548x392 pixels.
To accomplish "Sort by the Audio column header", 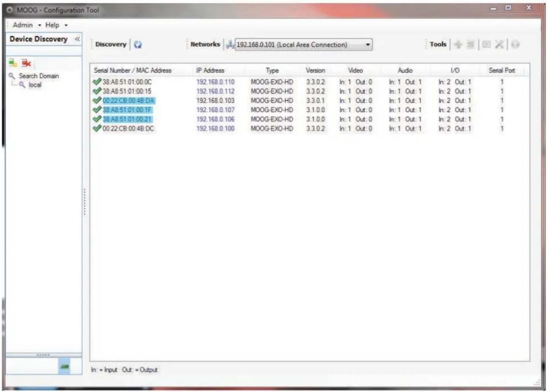I will (x=405, y=71).
